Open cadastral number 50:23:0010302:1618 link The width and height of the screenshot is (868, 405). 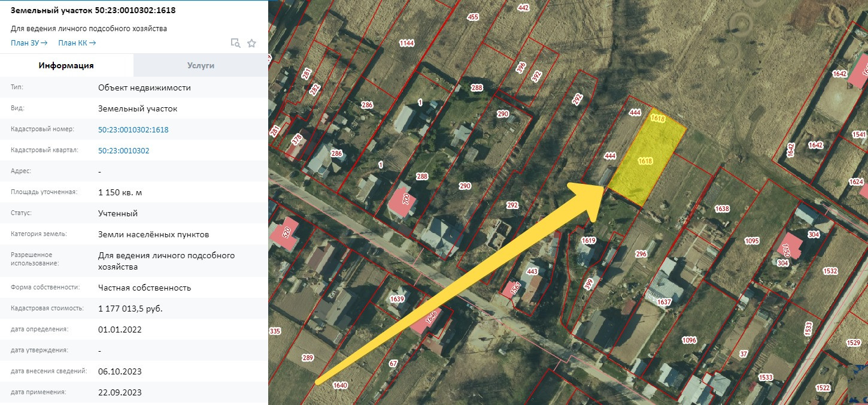tap(133, 129)
